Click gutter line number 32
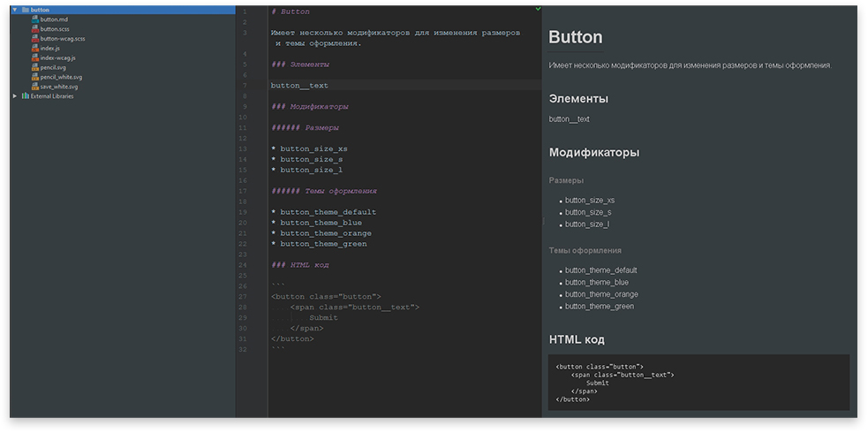This screenshot has height=433, width=868. pyautogui.click(x=243, y=349)
